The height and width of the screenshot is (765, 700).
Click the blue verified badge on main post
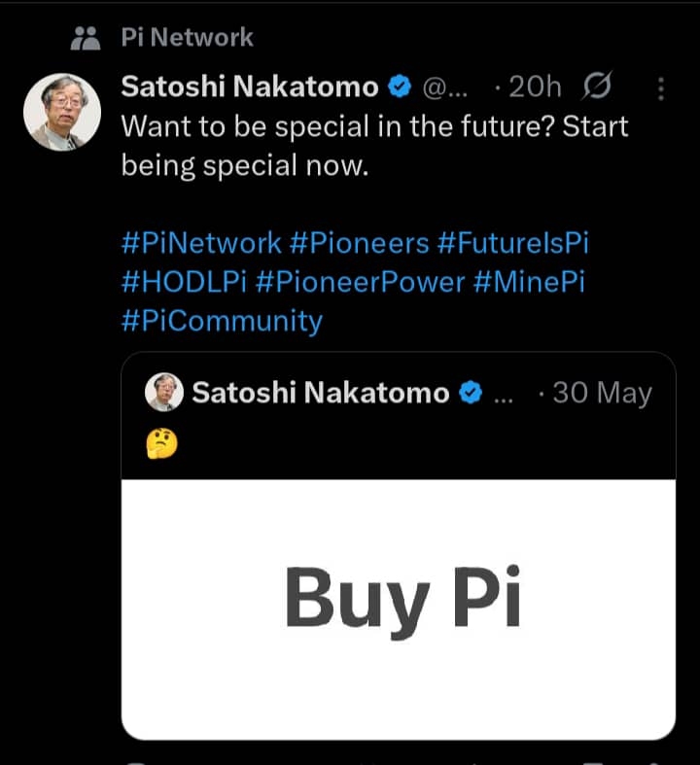tap(399, 87)
